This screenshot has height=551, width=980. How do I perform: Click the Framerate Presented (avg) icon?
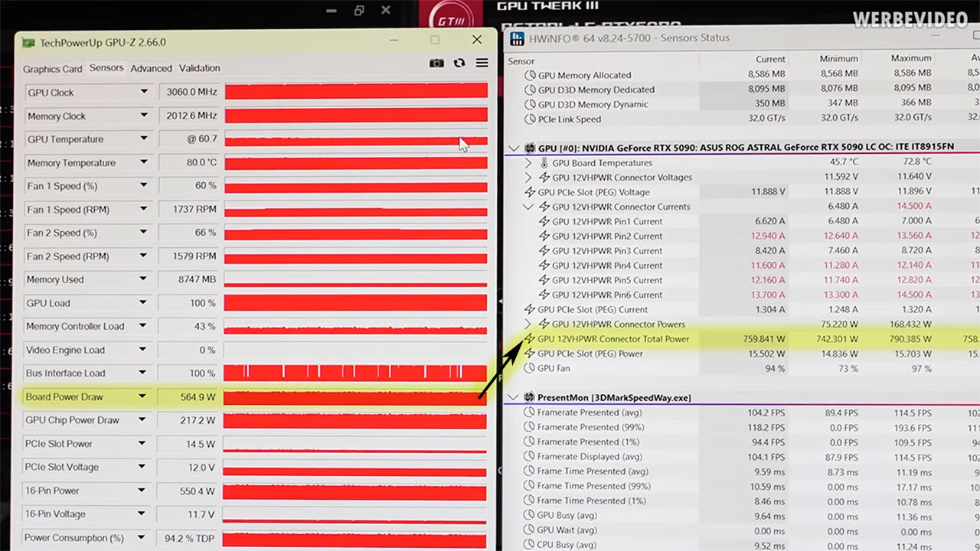coord(530,412)
